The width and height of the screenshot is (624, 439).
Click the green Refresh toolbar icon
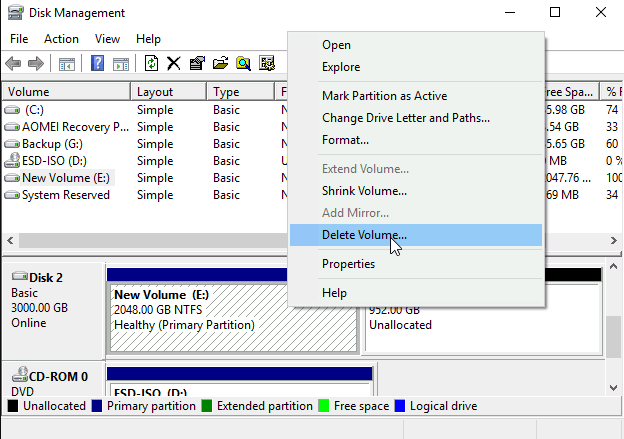(x=151, y=63)
